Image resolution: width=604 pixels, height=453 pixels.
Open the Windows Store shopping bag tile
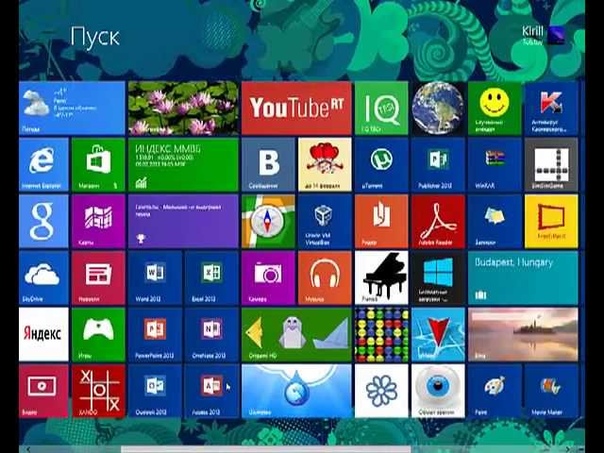pyautogui.click(x=98, y=164)
